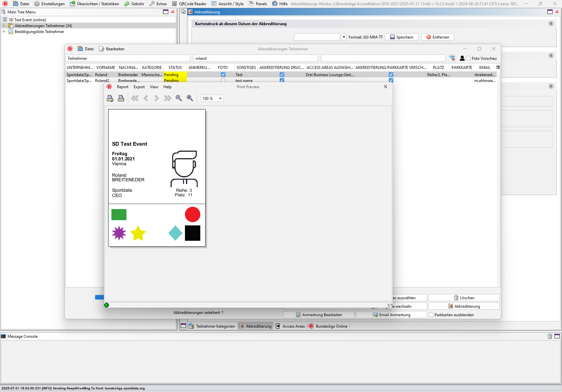
Task: Open the View menu in Print Preview
Action: point(154,87)
